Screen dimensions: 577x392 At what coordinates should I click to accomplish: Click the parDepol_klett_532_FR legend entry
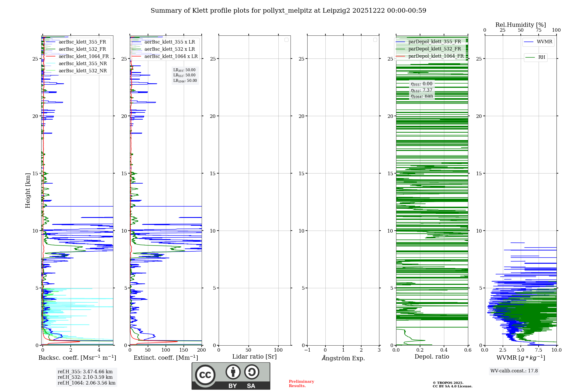click(x=434, y=49)
